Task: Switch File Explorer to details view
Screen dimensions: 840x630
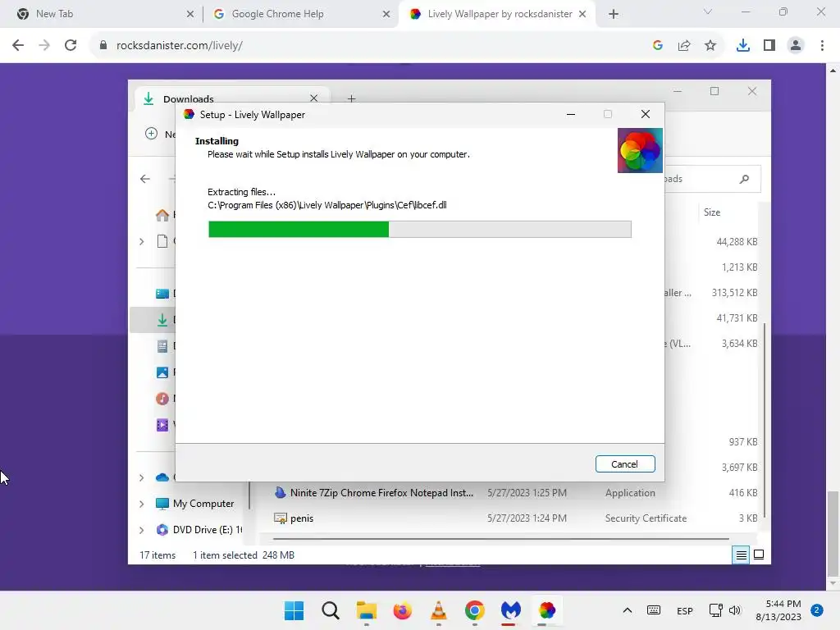Action: (741, 555)
